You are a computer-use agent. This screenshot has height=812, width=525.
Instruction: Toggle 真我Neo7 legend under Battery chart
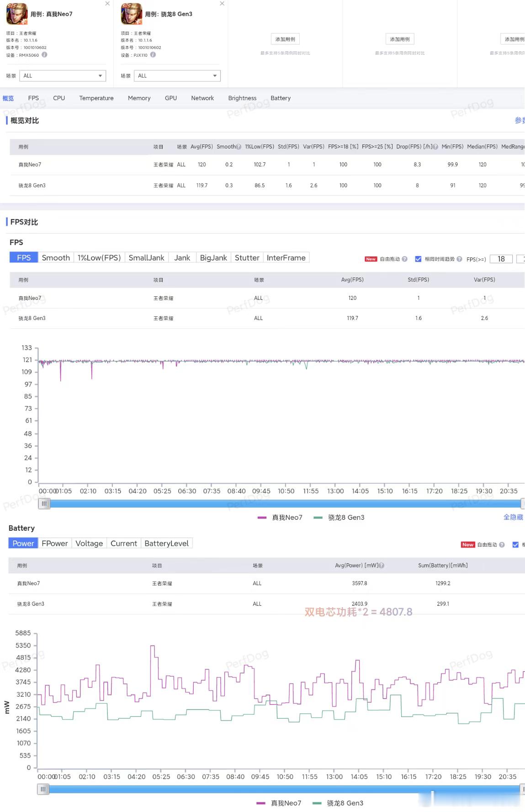pos(279,803)
